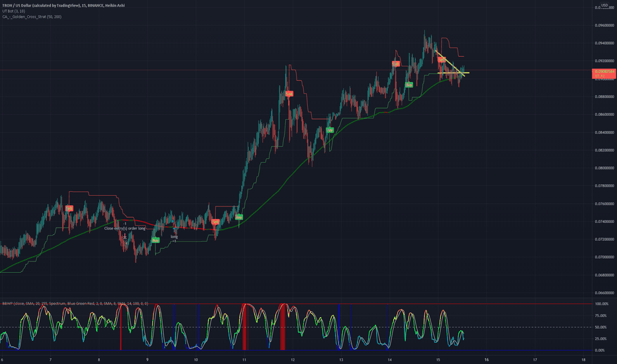
Task: Click the Sell marker just after date 15
Action: [442, 60]
